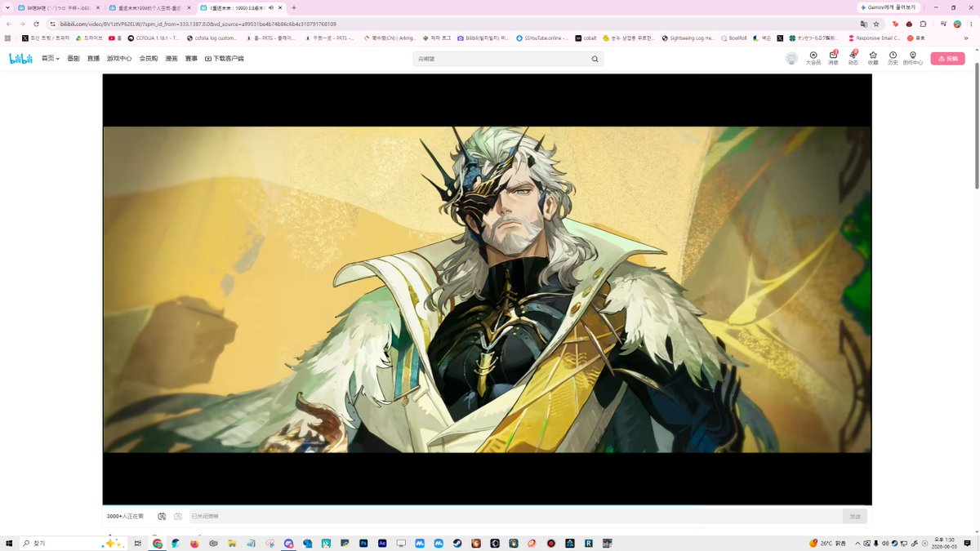The width and height of the screenshot is (980, 551).
Task: Click the site info icon beside the URL
Action: pyautogui.click(x=52, y=24)
